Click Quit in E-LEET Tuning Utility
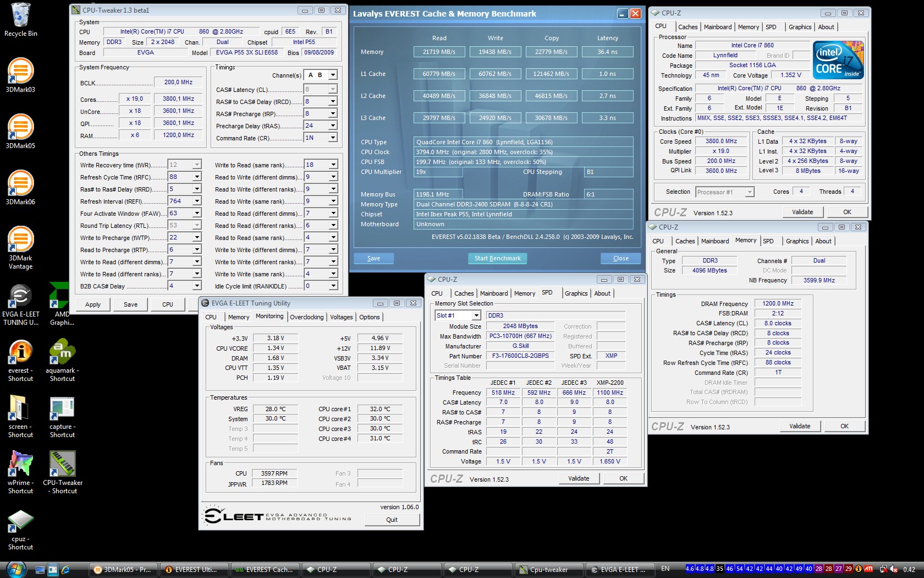924x578 pixels. [392, 520]
